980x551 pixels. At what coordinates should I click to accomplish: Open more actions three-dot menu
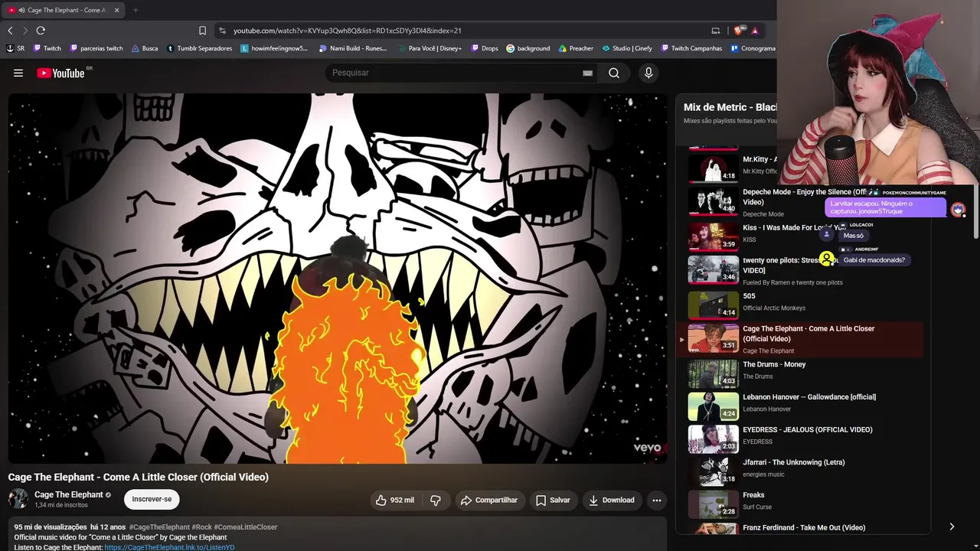656,500
